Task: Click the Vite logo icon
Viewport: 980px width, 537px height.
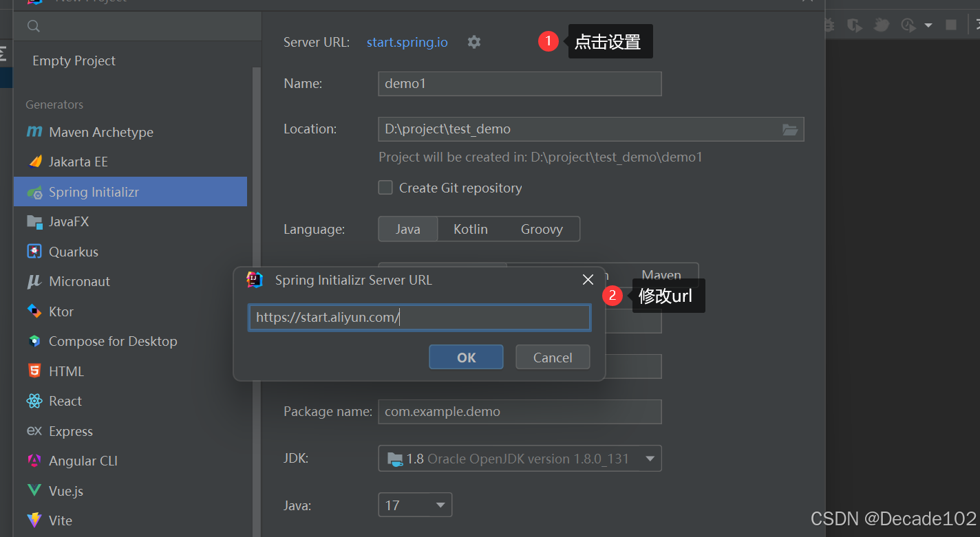Action: click(x=34, y=520)
